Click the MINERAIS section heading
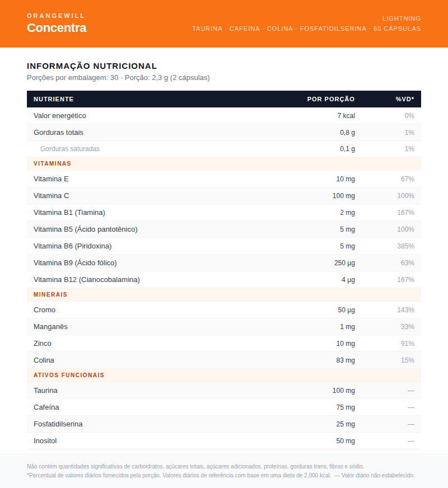 [x=50, y=294]
